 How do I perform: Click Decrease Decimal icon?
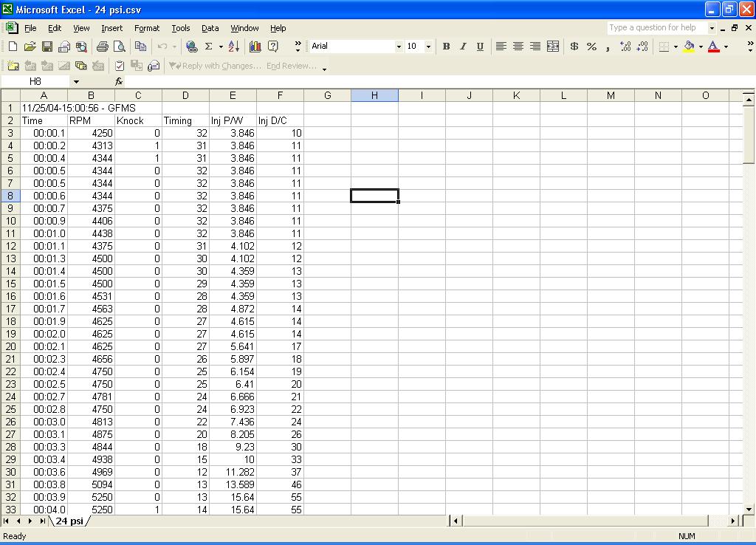pos(642,47)
